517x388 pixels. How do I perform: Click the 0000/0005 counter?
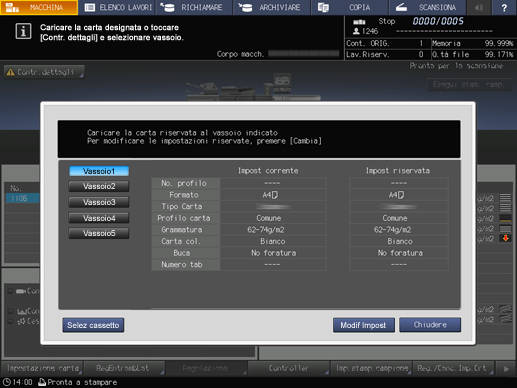[438, 21]
